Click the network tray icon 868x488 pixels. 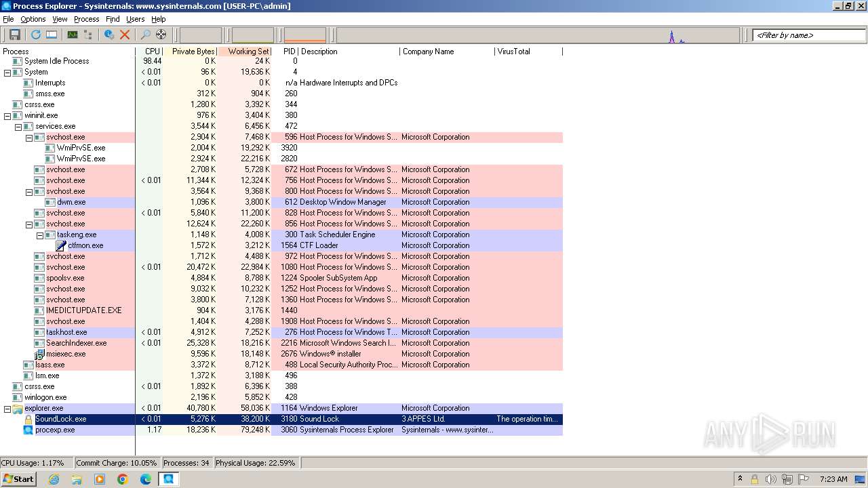coord(787,479)
